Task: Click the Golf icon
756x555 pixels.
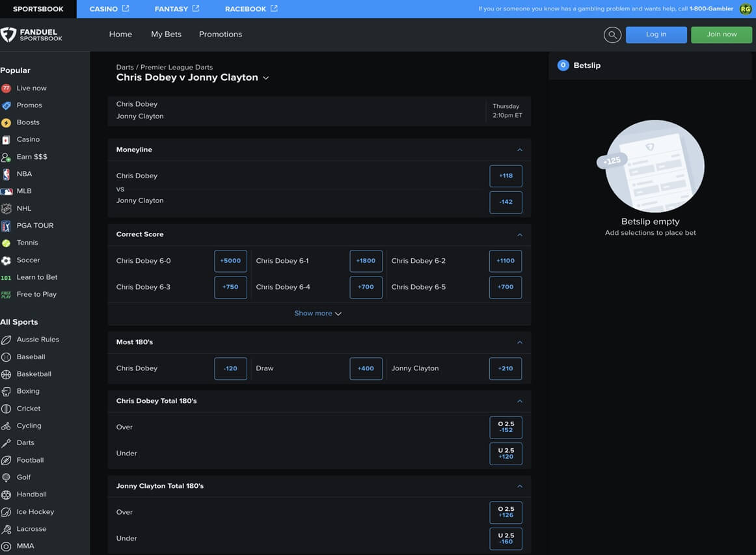Action: click(x=7, y=478)
